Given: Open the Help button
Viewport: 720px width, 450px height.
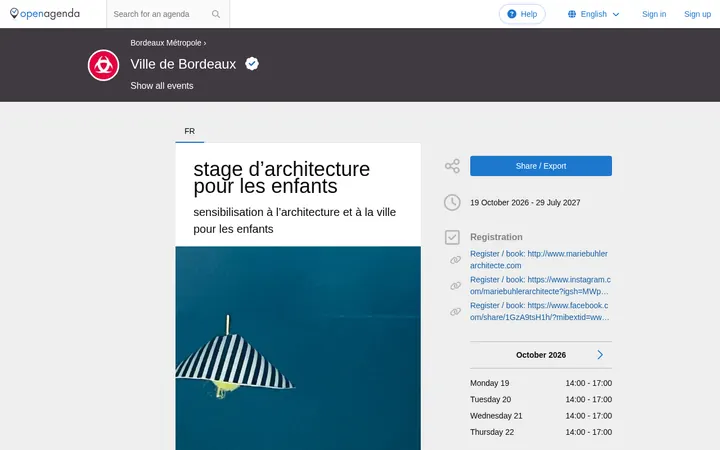Looking at the screenshot, I should pos(522,14).
